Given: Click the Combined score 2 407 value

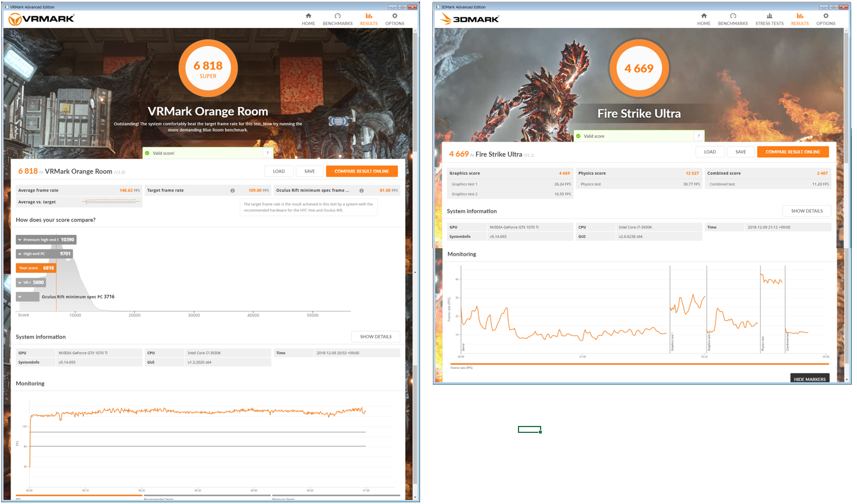Looking at the screenshot, I should [x=822, y=173].
